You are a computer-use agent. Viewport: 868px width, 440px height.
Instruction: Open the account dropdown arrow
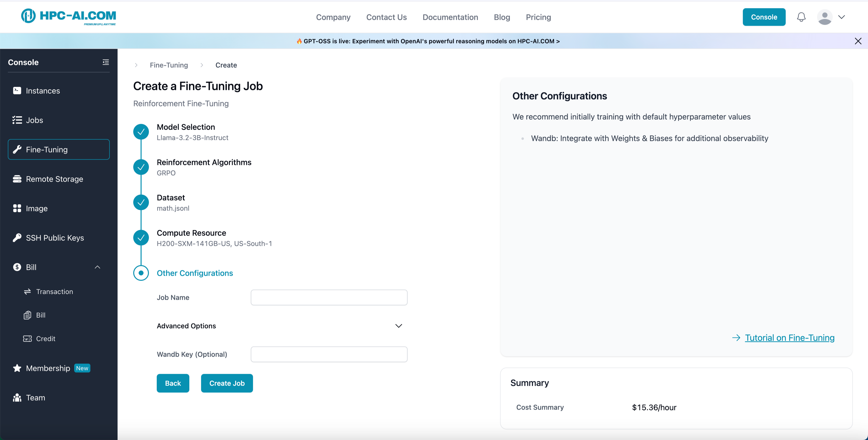coord(841,17)
